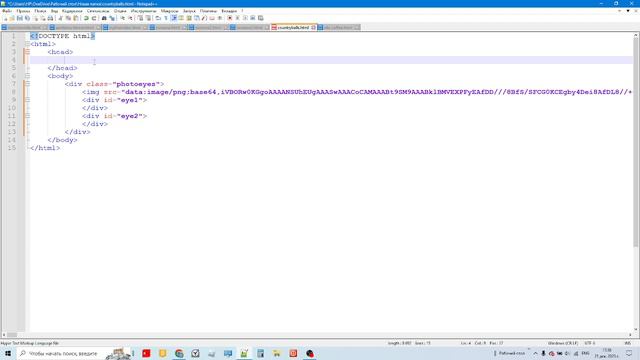Save the recorded macro icon
640x360 pixels.
click(261, 18)
